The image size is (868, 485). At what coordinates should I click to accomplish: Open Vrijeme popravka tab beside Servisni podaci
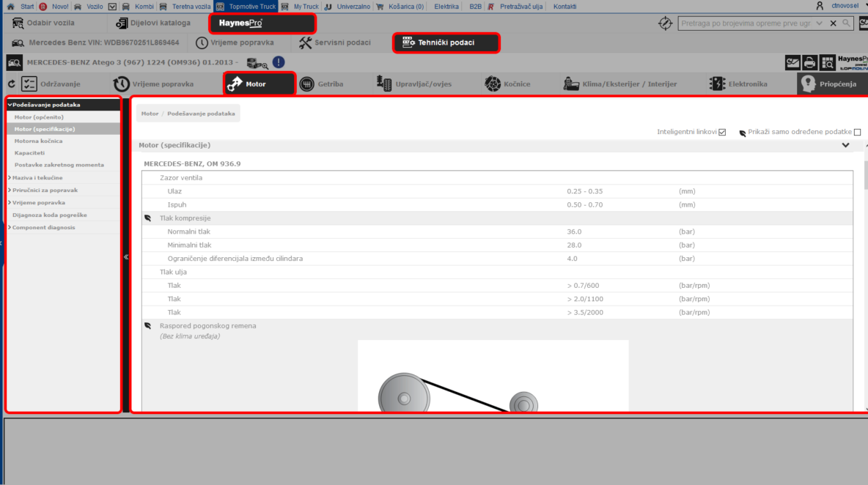click(235, 42)
